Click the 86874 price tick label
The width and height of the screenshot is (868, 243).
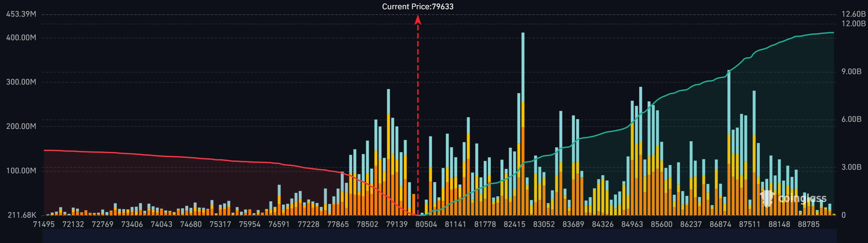(720, 225)
